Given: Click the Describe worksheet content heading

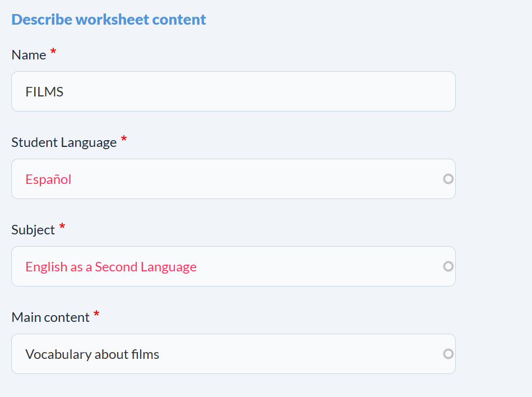Looking at the screenshot, I should click(x=109, y=20).
